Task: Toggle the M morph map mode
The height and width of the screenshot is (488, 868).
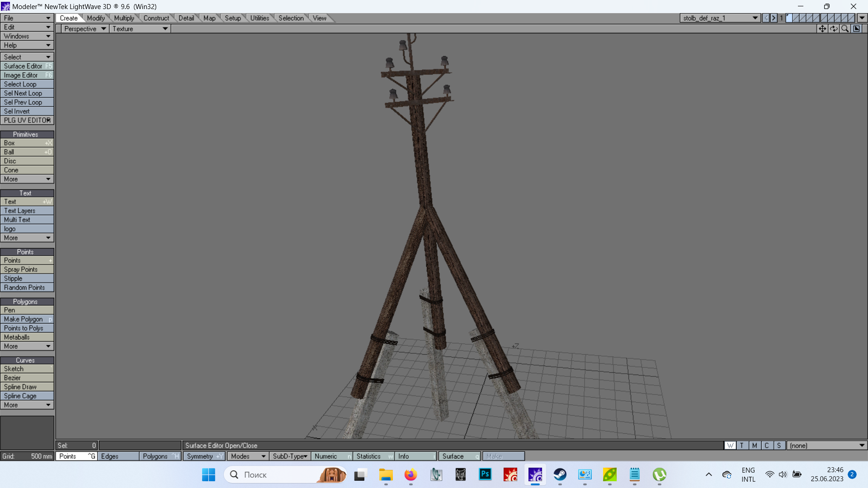Action: click(x=754, y=446)
